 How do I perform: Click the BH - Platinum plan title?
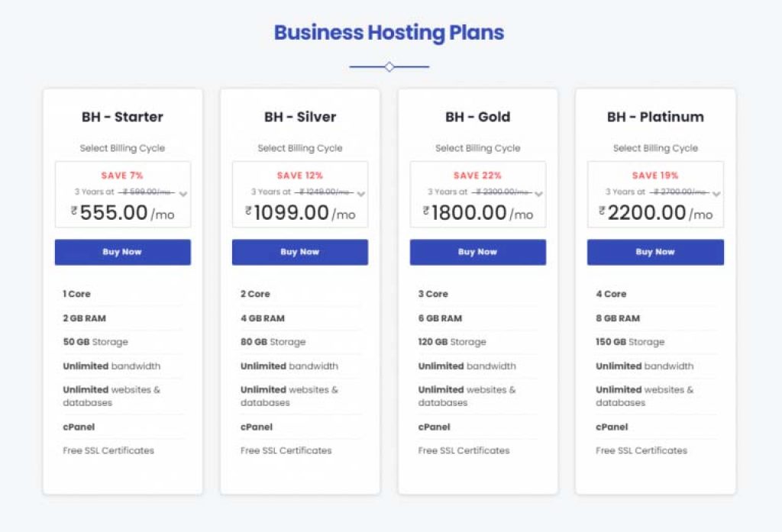(655, 117)
